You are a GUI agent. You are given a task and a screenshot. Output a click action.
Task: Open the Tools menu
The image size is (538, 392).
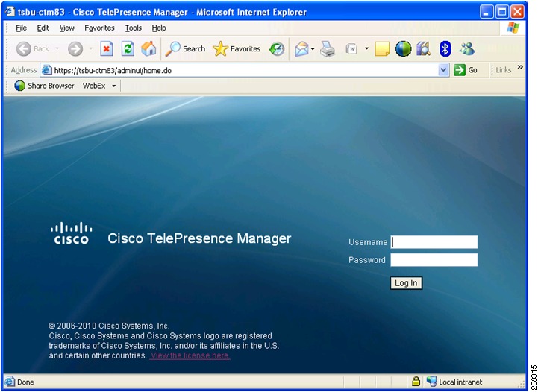coord(133,28)
